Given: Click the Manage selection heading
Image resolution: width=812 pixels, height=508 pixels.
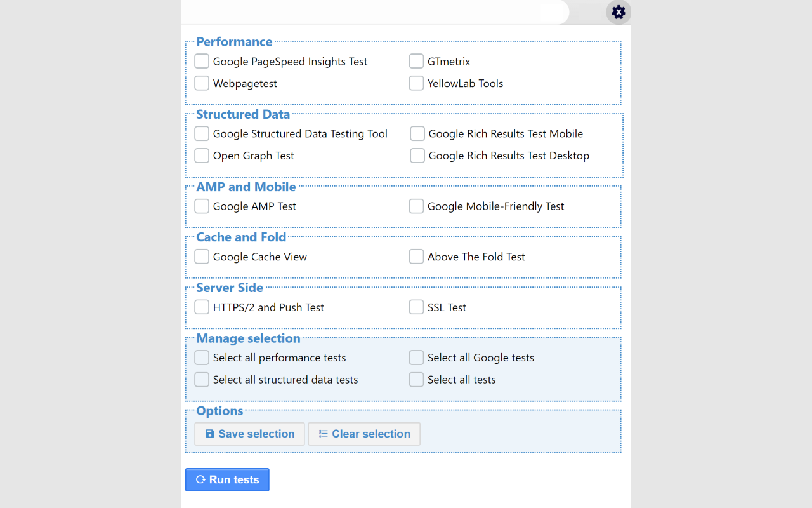Looking at the screenshot, I should point(248,338).
